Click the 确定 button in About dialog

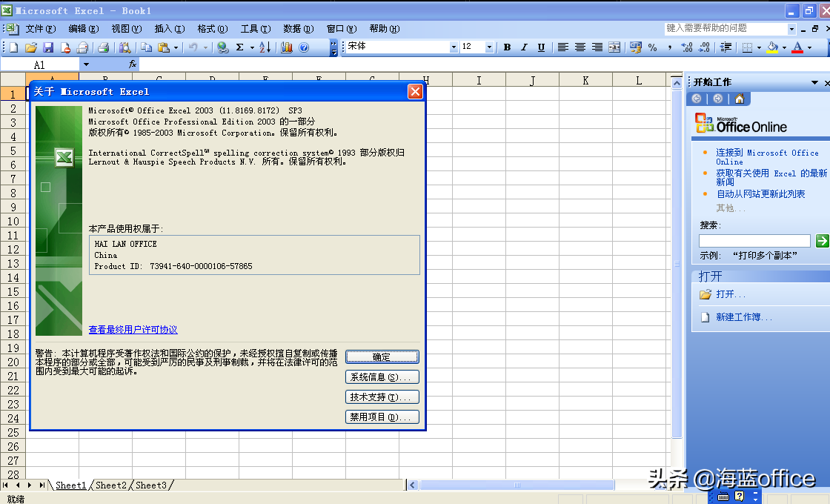click(382, 357)
